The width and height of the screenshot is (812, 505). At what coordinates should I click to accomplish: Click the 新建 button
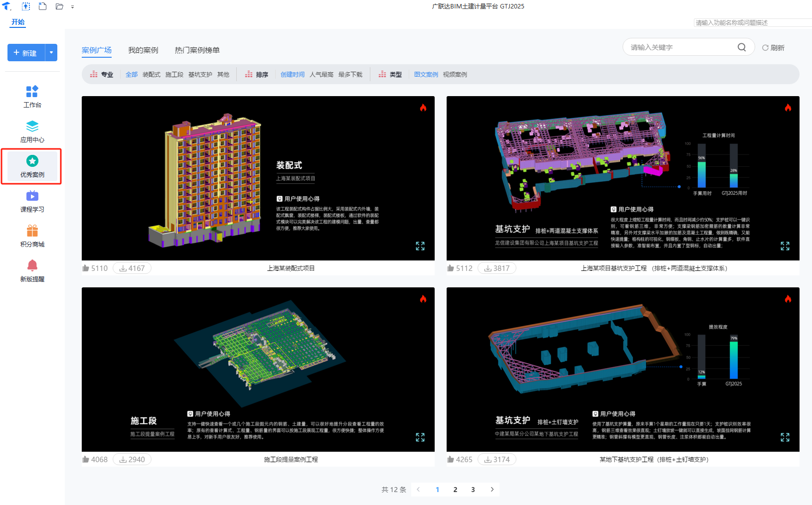click(26, 53)
